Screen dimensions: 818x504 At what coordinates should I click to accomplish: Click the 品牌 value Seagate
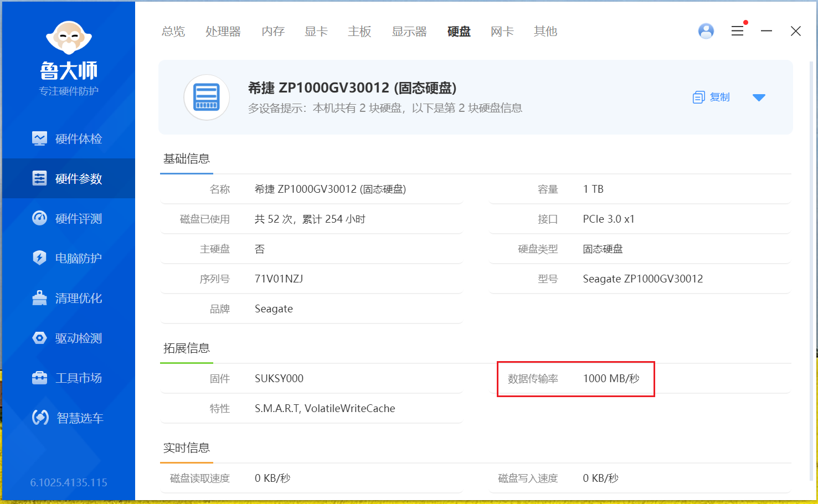[x=274, y=309]
